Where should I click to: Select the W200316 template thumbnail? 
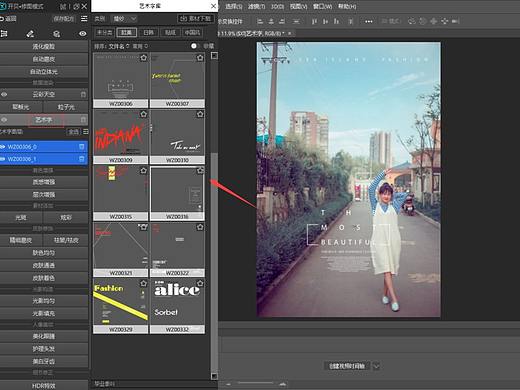(177, 194)
